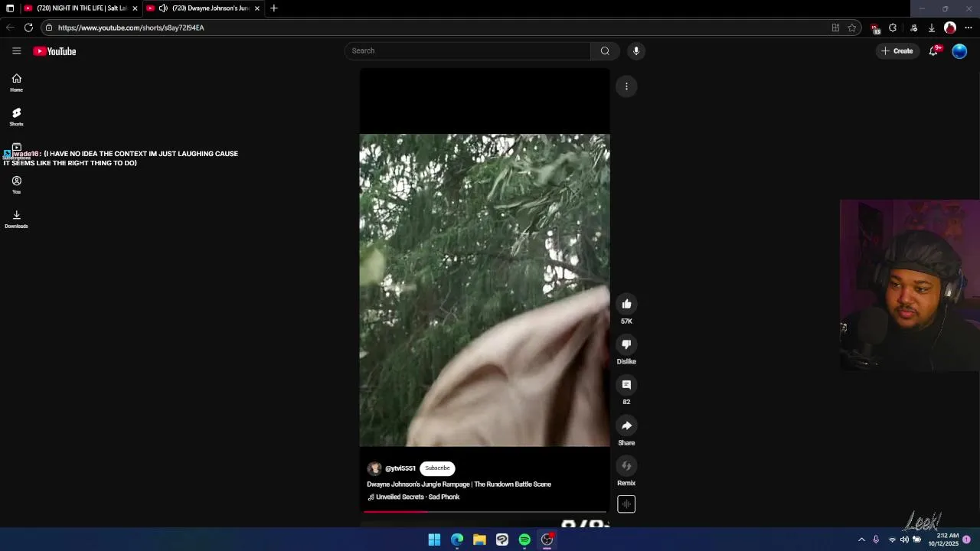Reload the current page
This screenshot has height=551, width=980.
[x=28, y=28]
